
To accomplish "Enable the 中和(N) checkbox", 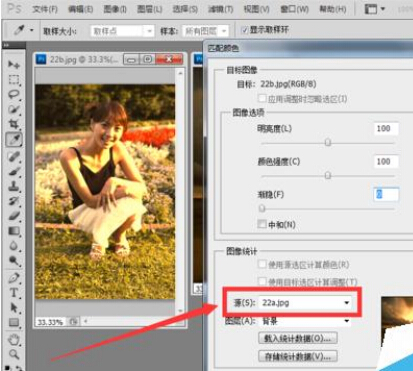I will pos(262,224).
